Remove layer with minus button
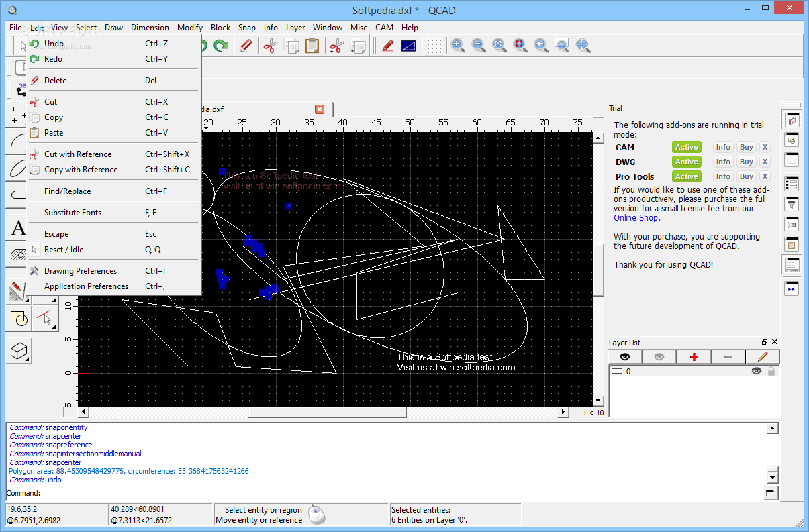Viewport: 809px width, 532px height. [x=728, y=357]
